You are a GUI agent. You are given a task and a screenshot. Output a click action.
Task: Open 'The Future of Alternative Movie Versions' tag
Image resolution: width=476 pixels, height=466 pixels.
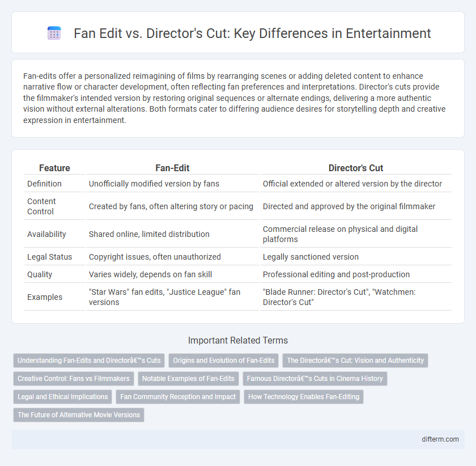[x=79, y=415]
